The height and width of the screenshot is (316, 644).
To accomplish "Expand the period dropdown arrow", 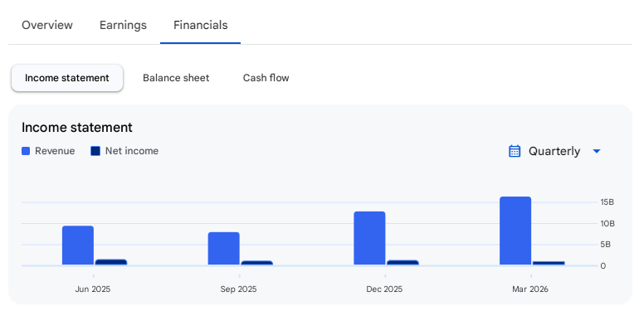I will click(597, 152).
